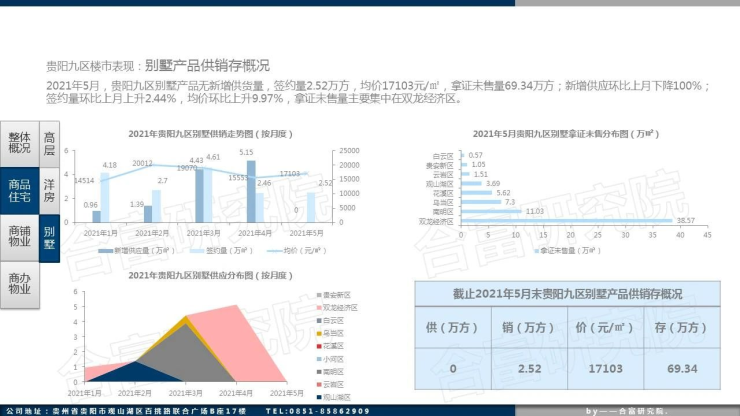740x416 pixels.
Task: Select the 小河区 legend entry
Action: click(330, 359)
